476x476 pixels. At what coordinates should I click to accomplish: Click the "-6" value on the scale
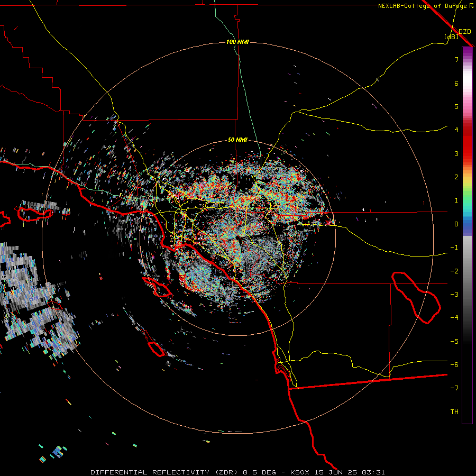[x=454, y=365]
